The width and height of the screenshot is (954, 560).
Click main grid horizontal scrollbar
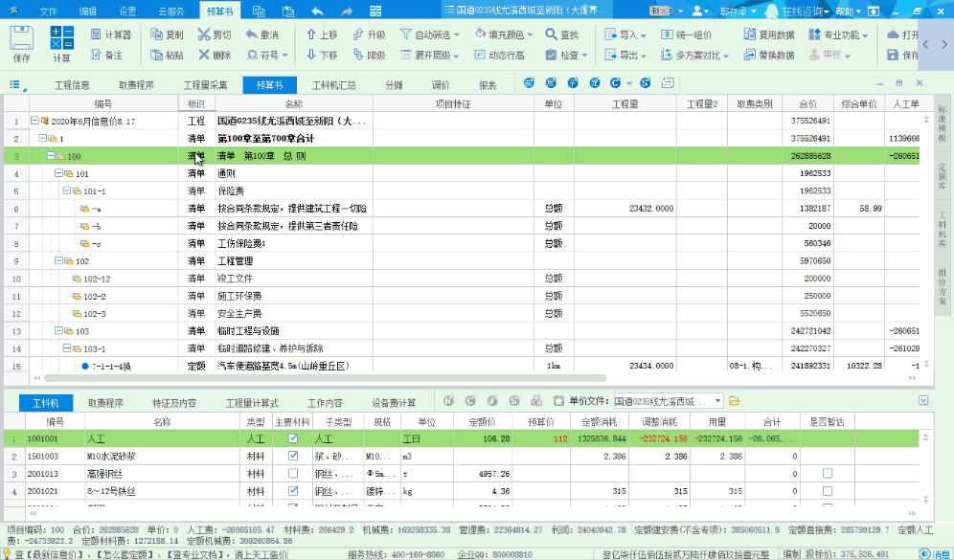tap(326, 378)
